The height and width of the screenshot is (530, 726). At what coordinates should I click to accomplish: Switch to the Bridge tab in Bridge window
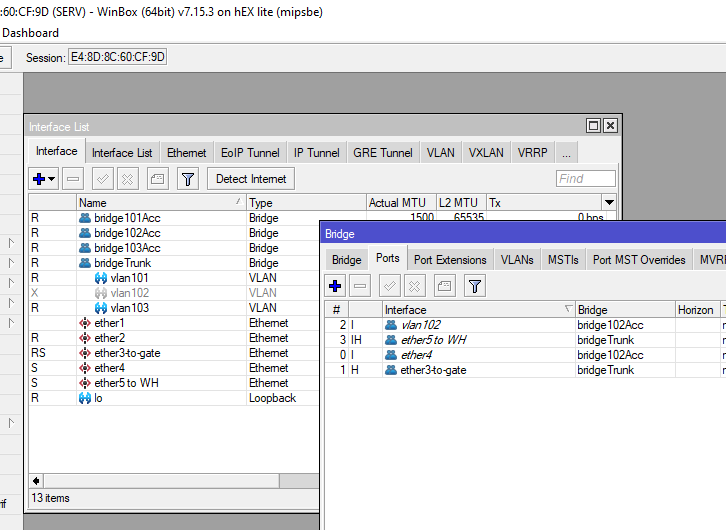pyautogui.click(x=346, y=260)
